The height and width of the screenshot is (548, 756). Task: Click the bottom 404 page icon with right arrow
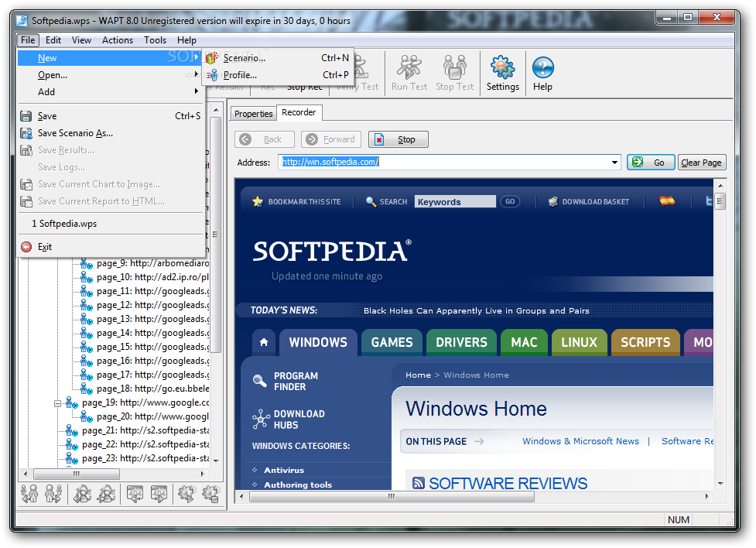tap(159, 494)
